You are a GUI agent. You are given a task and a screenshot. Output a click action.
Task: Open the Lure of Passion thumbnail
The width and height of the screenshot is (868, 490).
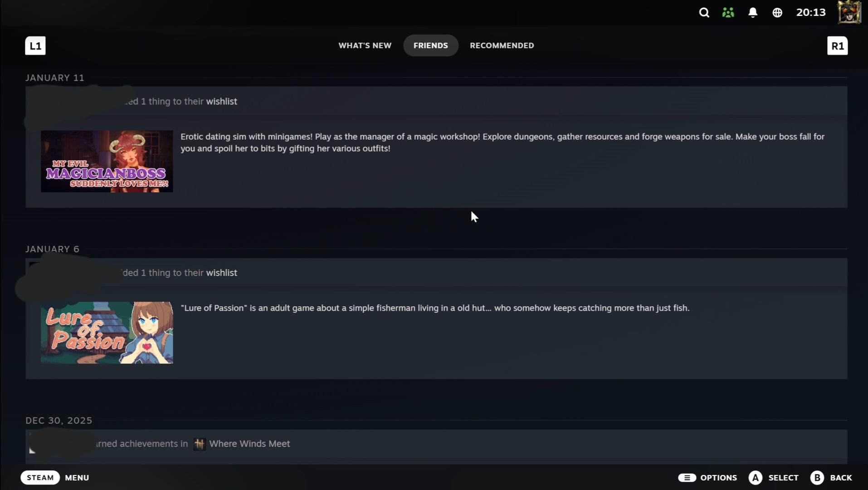[107, 333]
